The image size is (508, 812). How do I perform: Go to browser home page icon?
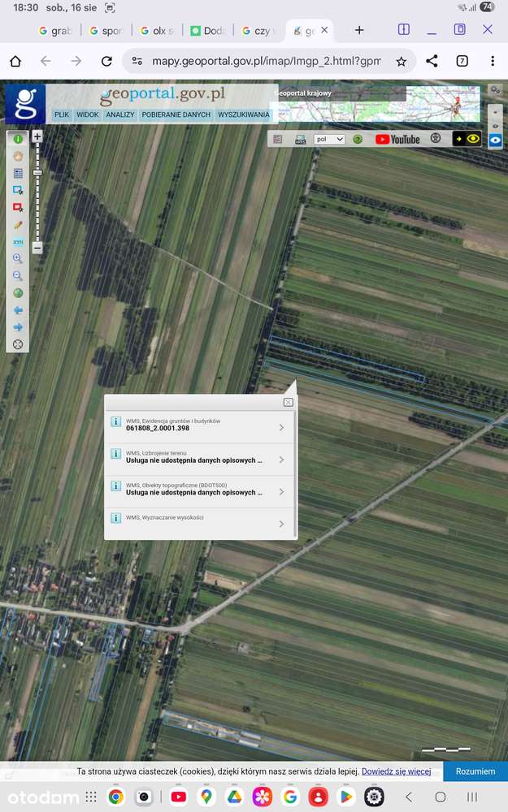click(15, 61)
